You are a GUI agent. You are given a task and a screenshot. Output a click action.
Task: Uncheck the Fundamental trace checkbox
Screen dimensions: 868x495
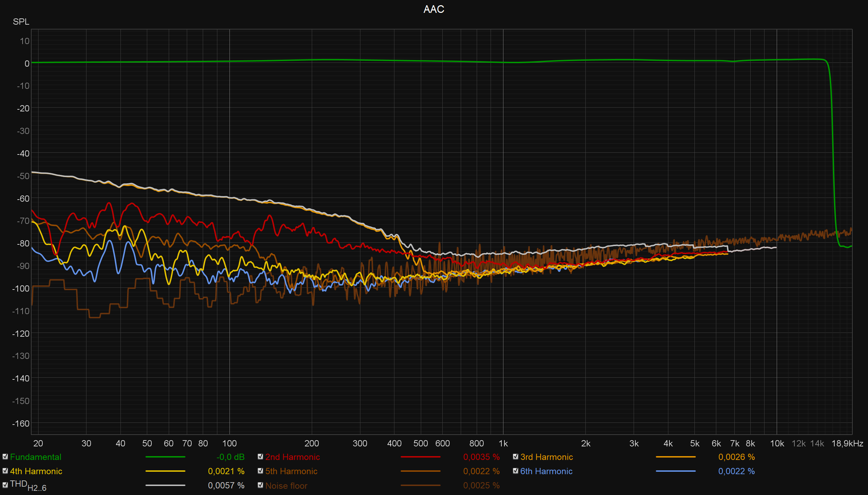(5, 457)
